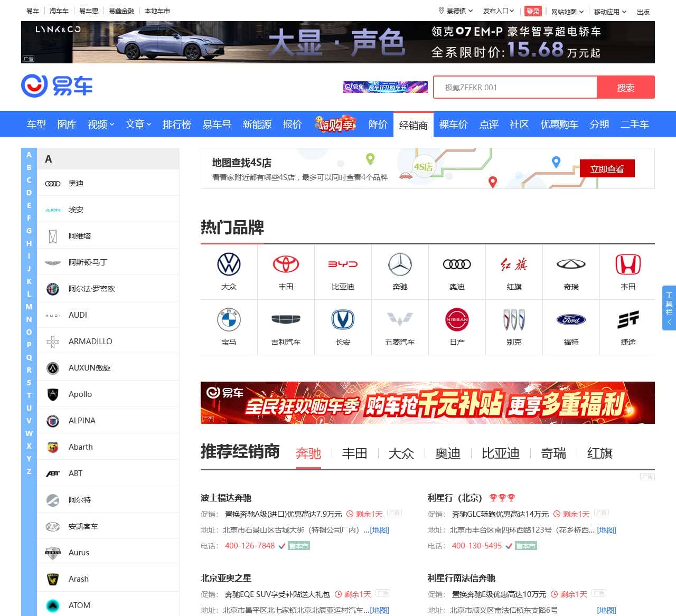Click phone number 400-130-5495
Image resolution: width=676 pixels, height=616 pixels.
[477, 546]
